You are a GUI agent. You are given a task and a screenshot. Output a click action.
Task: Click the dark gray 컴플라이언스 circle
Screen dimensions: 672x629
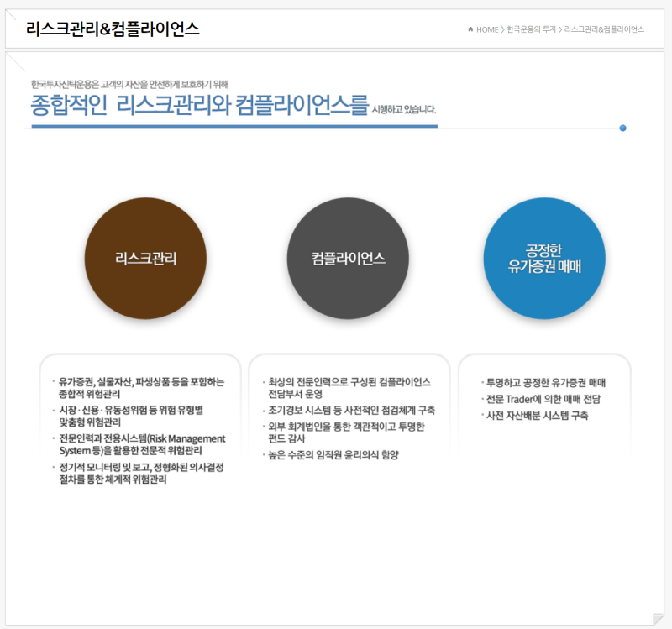[x=348, y=258]
